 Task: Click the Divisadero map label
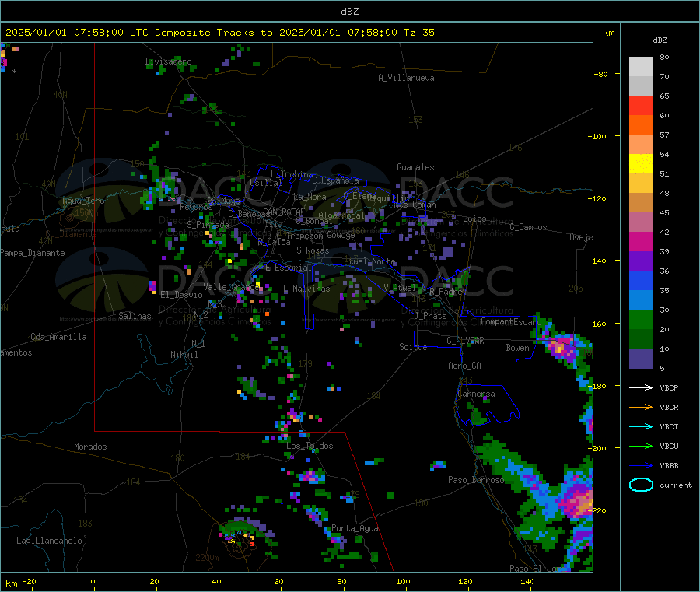click(x=168, y=61)
